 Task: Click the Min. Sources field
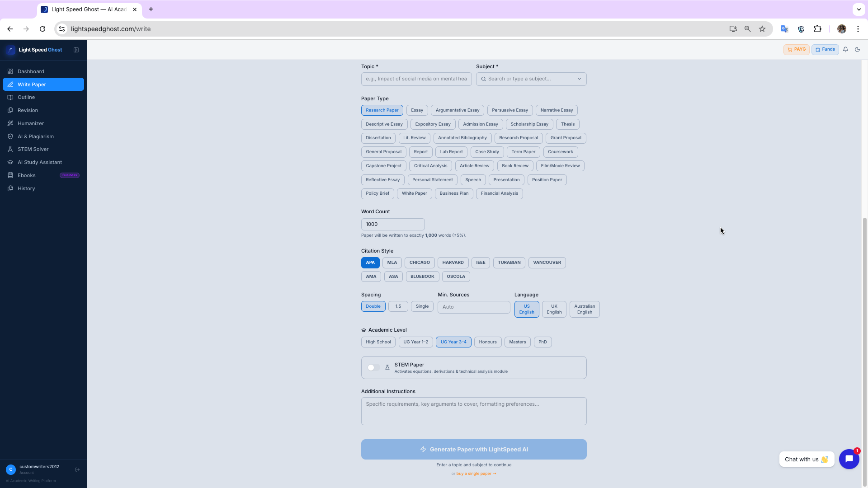(474, 307)
